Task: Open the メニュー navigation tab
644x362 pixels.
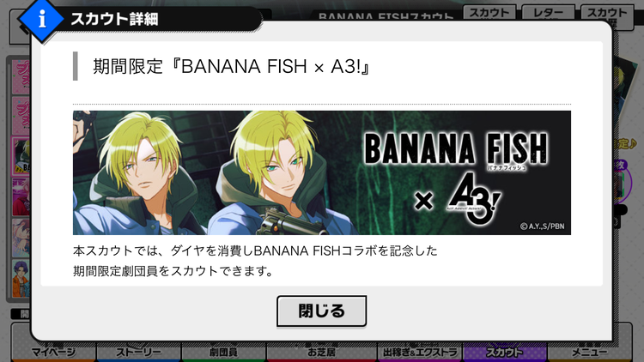Action: (x=590, y=352)
